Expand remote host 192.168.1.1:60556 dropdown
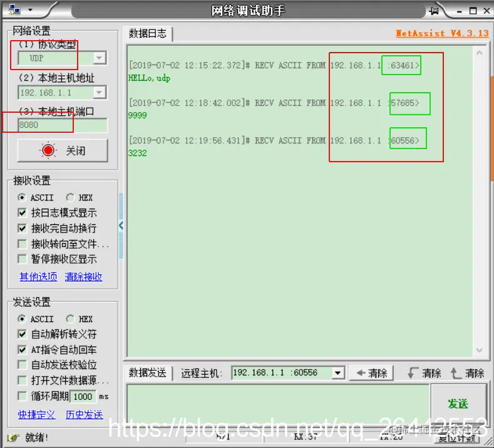The width and height of the screenshot is (494, 448). click(337, 373)
